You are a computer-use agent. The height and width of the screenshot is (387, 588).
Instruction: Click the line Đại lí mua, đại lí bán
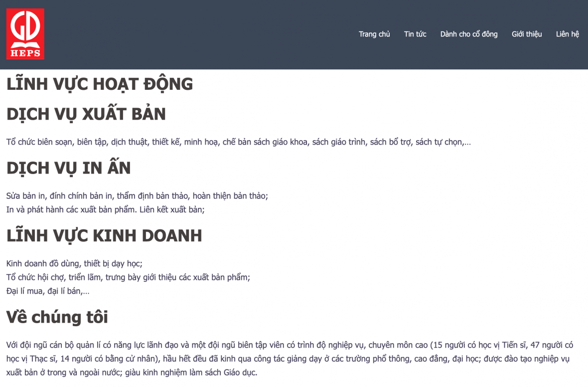48,291
